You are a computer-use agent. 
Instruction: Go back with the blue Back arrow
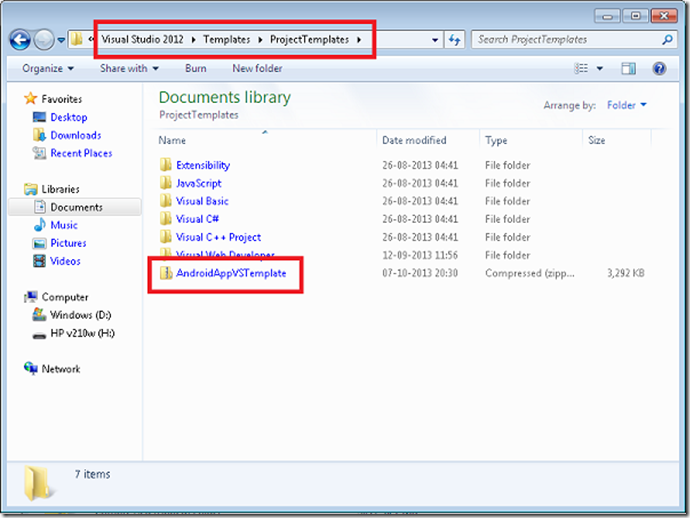click(20, 40)
